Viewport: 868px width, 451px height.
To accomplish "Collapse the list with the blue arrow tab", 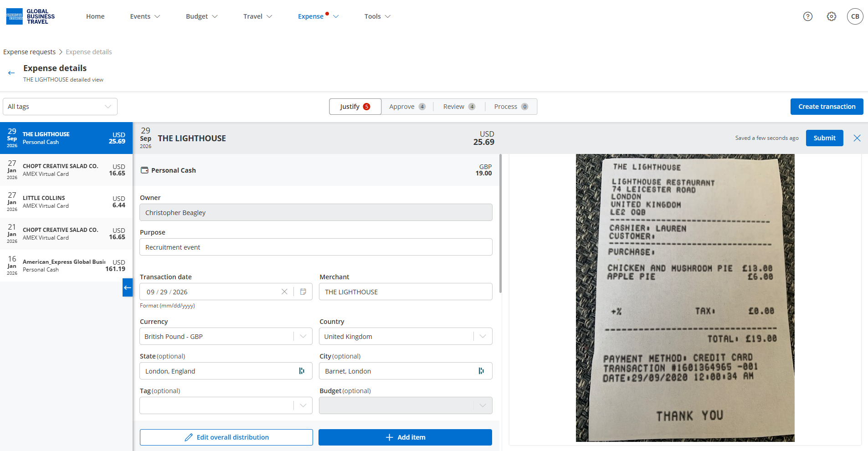I will point(128,287).
